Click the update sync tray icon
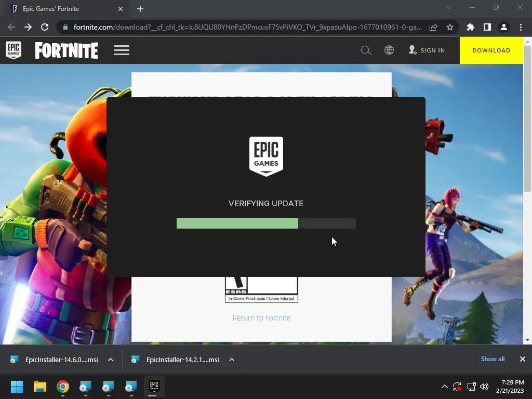532x399 pixels. coord(457,387)
